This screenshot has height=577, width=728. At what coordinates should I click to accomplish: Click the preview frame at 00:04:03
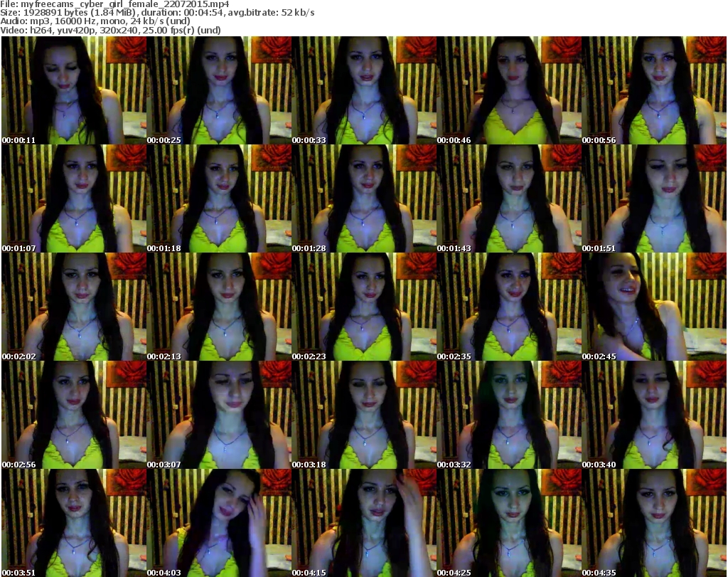pos(219,523)
